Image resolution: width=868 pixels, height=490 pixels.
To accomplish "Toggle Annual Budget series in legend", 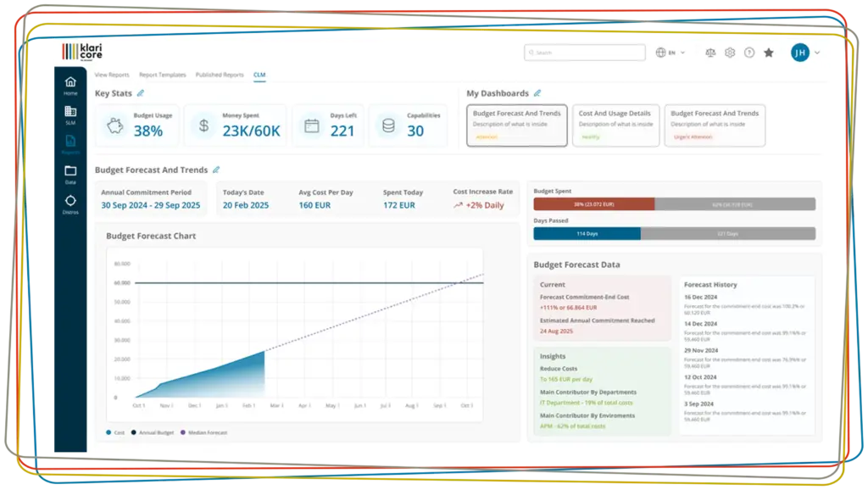I will tap(153, 432).
